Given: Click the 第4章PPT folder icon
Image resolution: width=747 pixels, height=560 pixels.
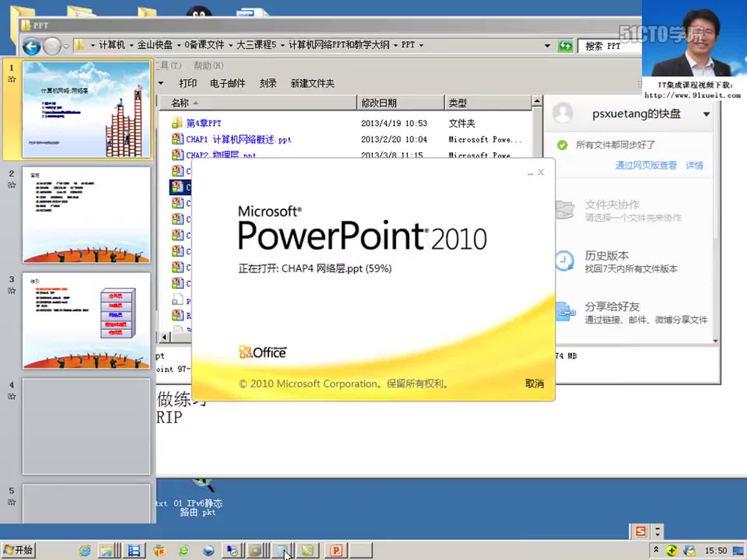Looking at the screenshot, I should point(177,123).
